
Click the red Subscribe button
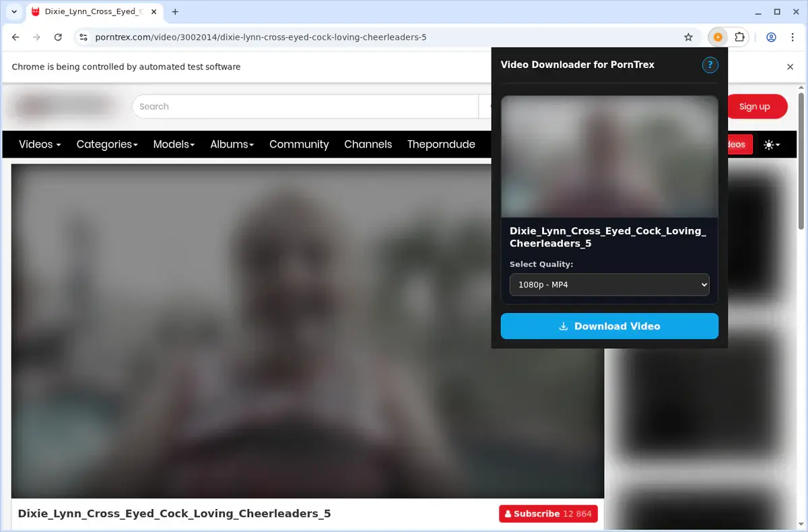(548, 514)
